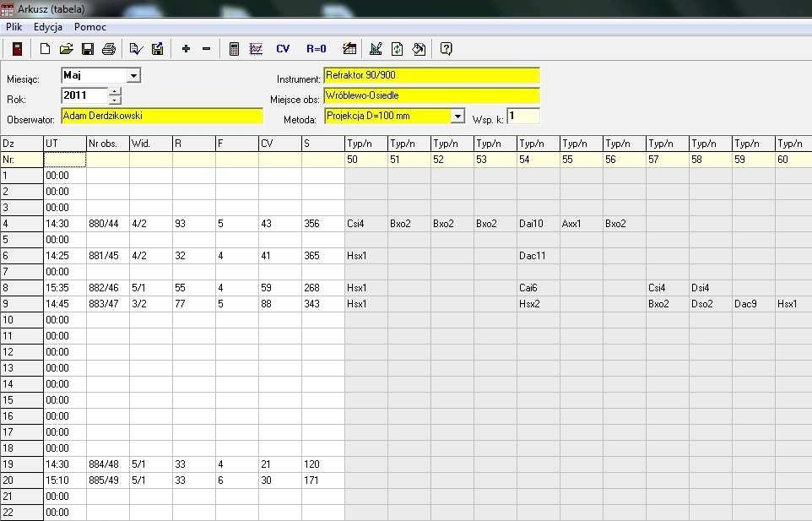Click the Obserwator name field
Viewport: 812px width, 521px height.
(x=162, y=116)
